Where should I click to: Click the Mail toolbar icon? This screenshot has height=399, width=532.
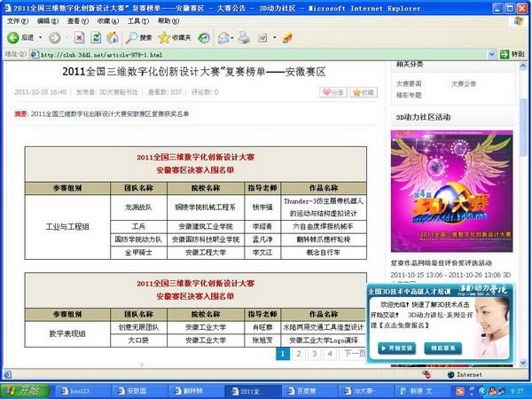[223, 37]
